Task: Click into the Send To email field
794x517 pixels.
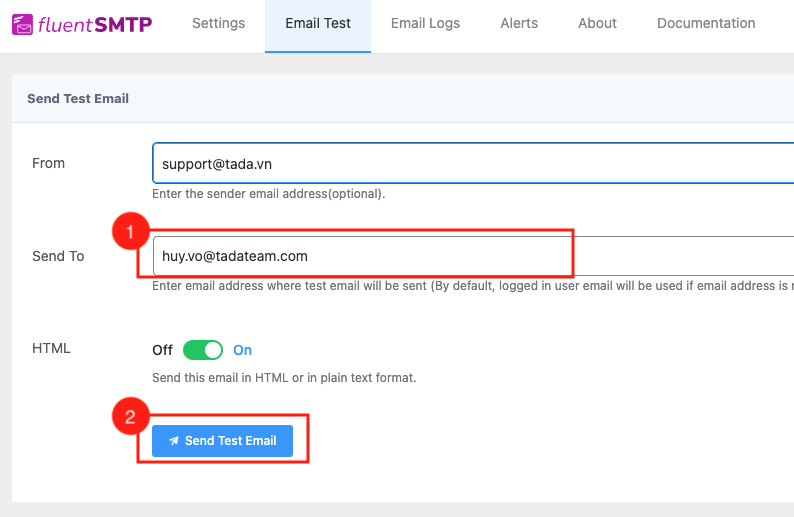Action: 470,256
